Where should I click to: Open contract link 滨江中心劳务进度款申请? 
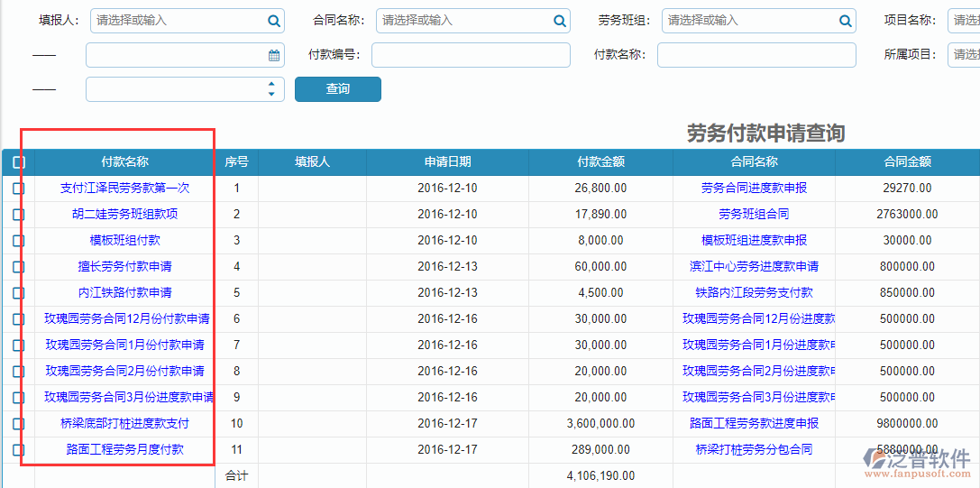point(754,267)
